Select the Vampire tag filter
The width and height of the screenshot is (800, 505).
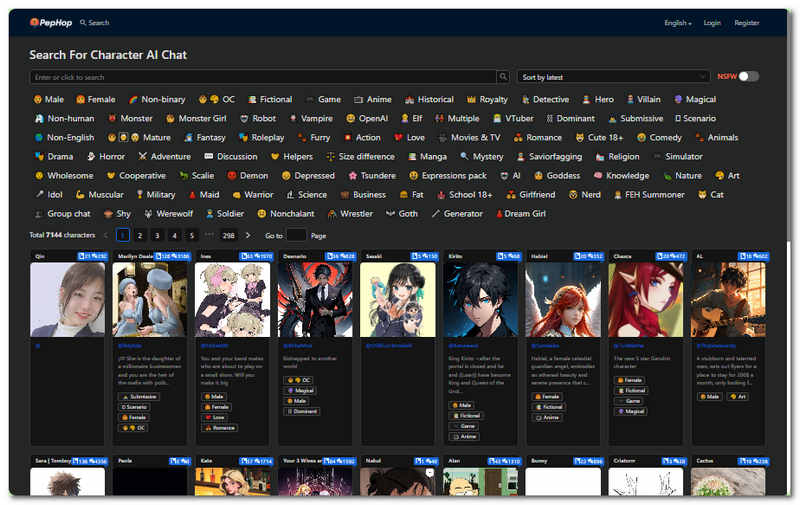pyautogui.click(x=310, y=118)
